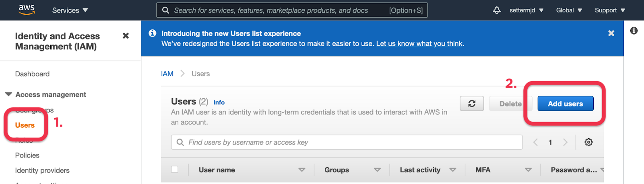Open the Support menu

point(610,10)
